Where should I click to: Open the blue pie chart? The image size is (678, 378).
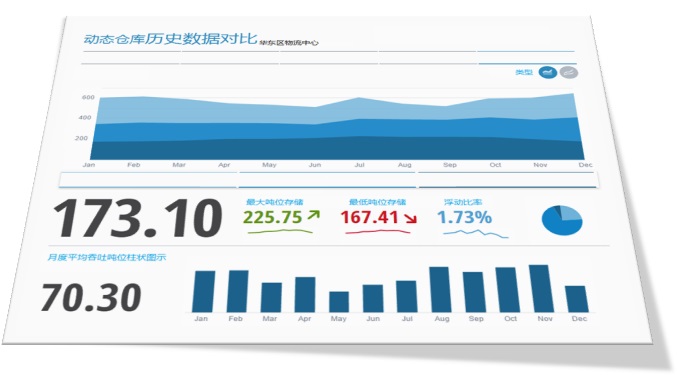pyautogui.click(x=562, y=220)
